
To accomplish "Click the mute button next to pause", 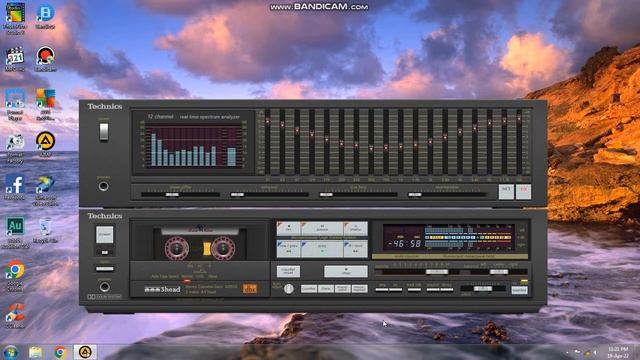I will pos(356,229).
